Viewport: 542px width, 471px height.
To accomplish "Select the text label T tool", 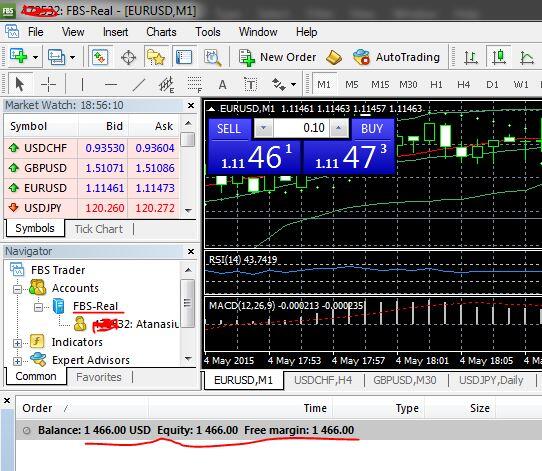I will pyautogui.click(x=250, y=85).
